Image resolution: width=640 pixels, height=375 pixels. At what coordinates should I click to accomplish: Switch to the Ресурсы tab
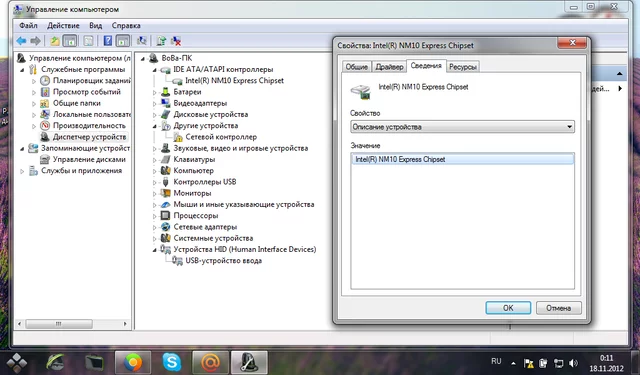pyautogui.click(x=463, y=67)
